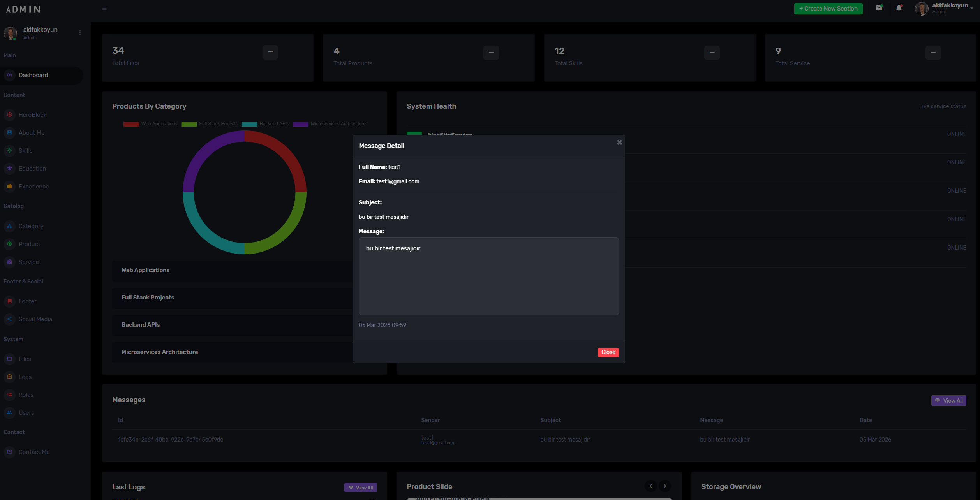Click the Create New Section button
The image size is (980, 500).
[828, 8]
